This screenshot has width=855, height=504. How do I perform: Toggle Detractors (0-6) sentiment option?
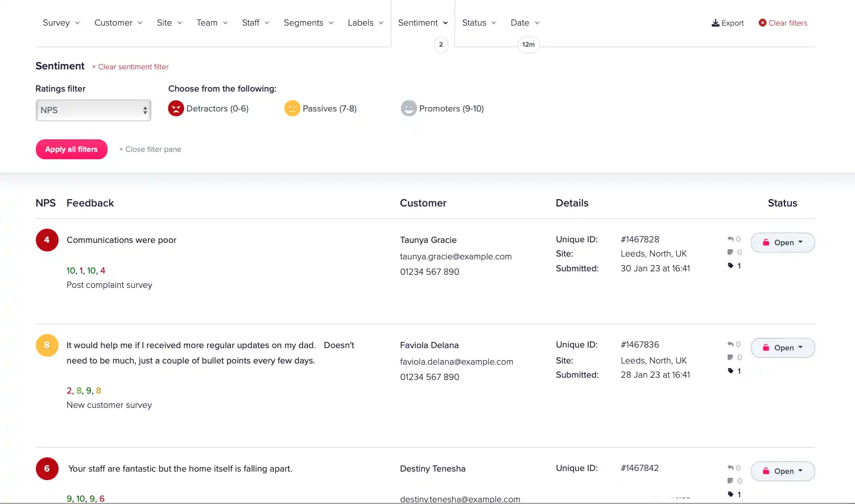click(217, 109)
